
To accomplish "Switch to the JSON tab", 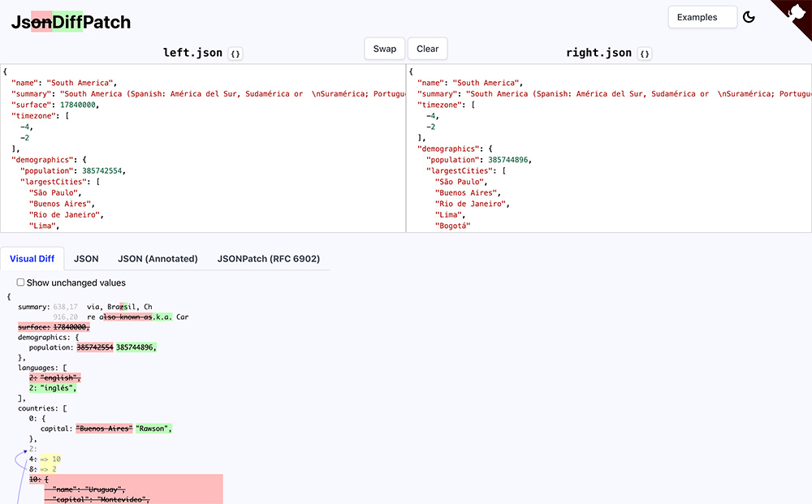I will tap(86, 258).
